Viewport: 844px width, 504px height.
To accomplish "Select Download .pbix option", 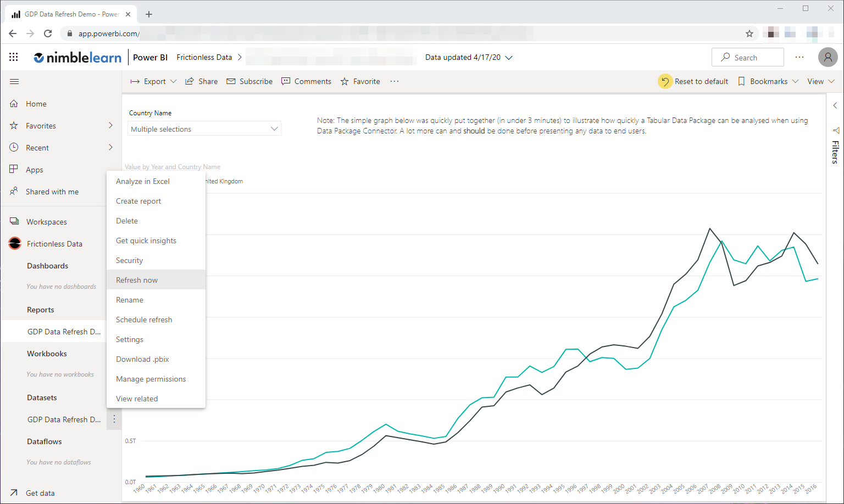I will coord(156,359).
